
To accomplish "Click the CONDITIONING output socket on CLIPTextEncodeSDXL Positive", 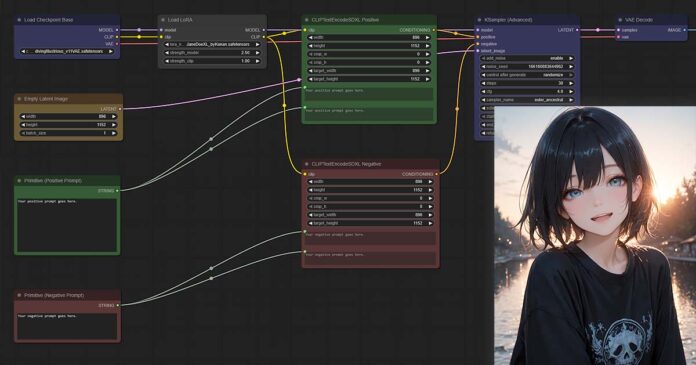I will point(434,30).
